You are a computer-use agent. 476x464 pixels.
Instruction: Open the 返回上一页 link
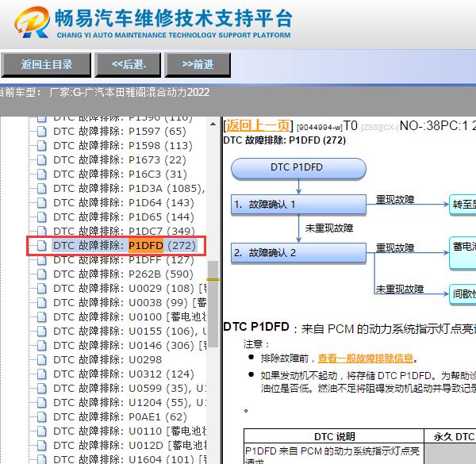(258, 125)
